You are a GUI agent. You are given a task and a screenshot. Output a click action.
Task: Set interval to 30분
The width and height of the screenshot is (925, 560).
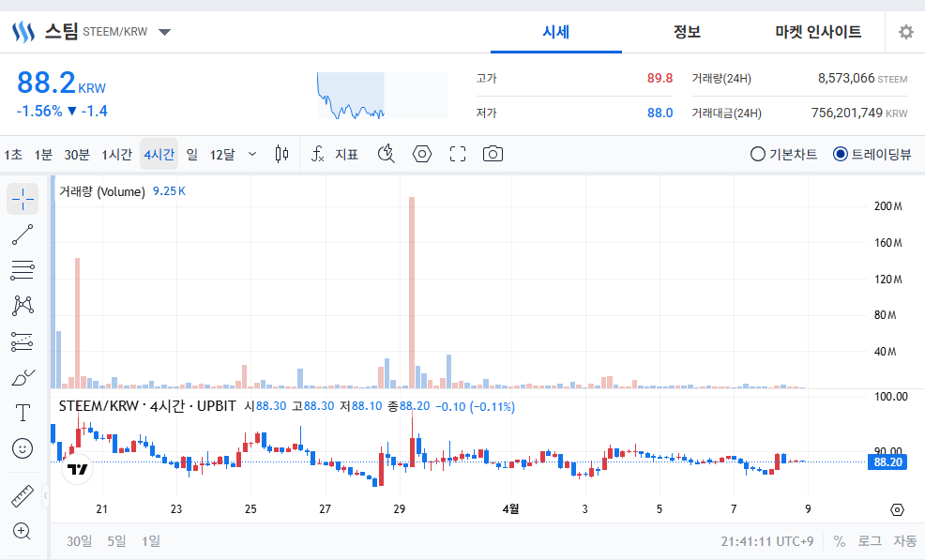(x=77, y=155)
